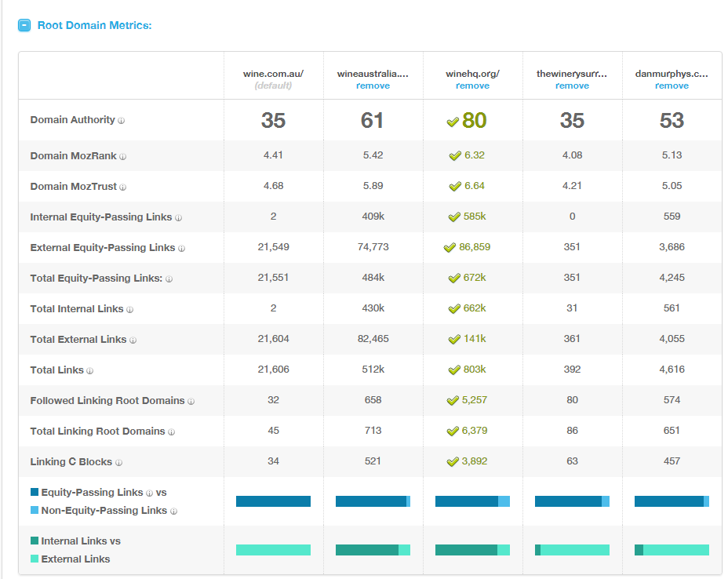Click info icon beside Total External Links
This screenshot has height=579, width=728.
coord(133,340)
